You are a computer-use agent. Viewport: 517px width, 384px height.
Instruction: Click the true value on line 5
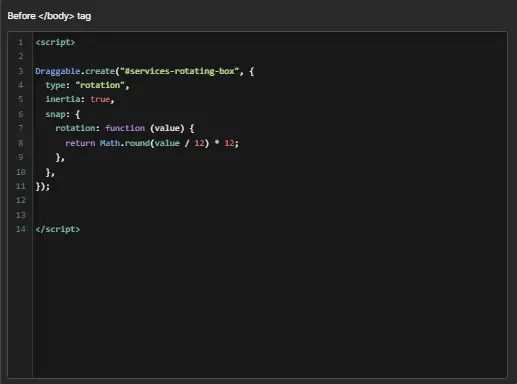tap(100, 99)
